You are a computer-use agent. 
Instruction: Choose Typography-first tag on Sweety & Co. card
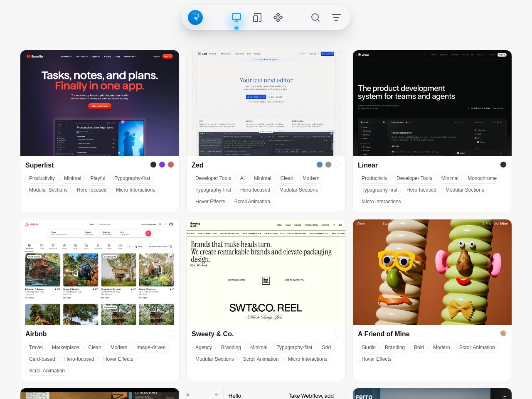[x=294, y=347]
